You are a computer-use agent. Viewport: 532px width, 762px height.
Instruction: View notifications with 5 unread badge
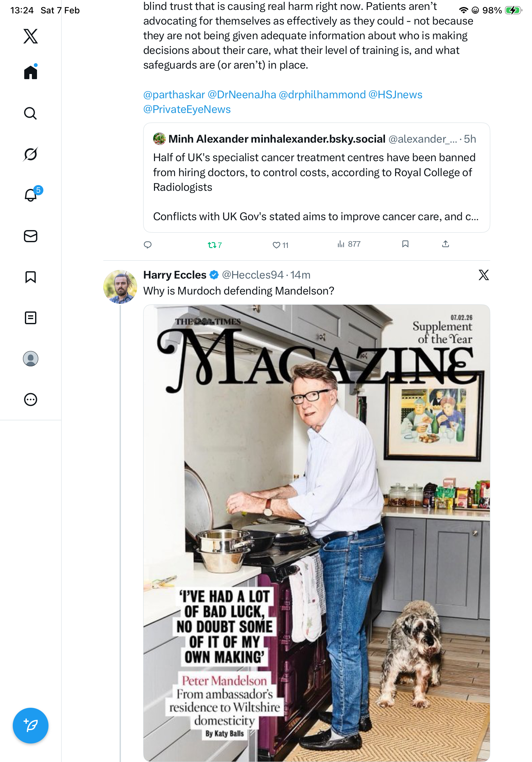click(31, 195)
